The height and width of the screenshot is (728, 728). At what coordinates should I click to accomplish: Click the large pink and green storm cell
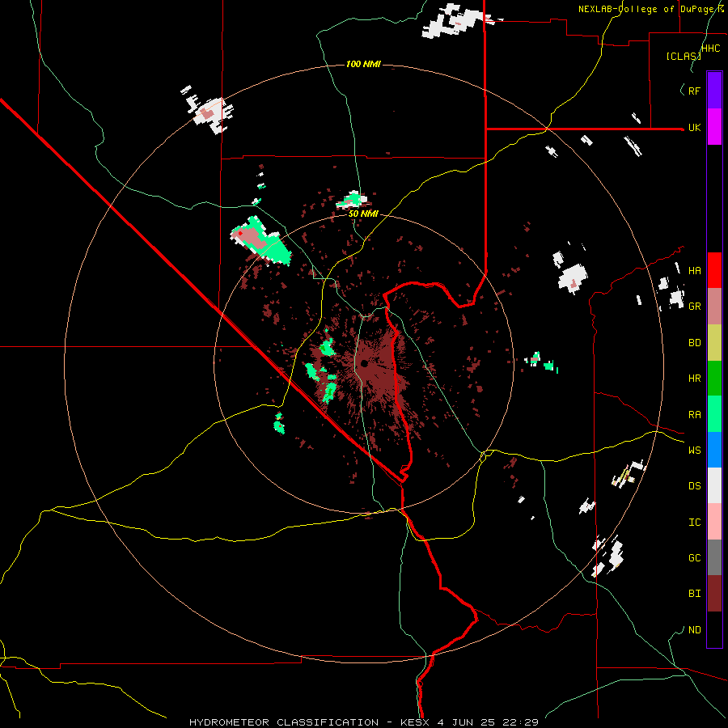click(261, 240)
